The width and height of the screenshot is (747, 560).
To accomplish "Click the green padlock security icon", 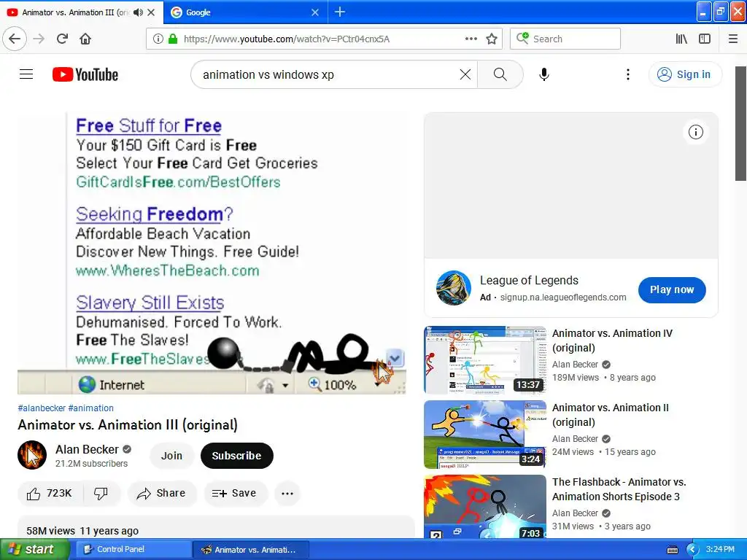I will click(172, 39).
